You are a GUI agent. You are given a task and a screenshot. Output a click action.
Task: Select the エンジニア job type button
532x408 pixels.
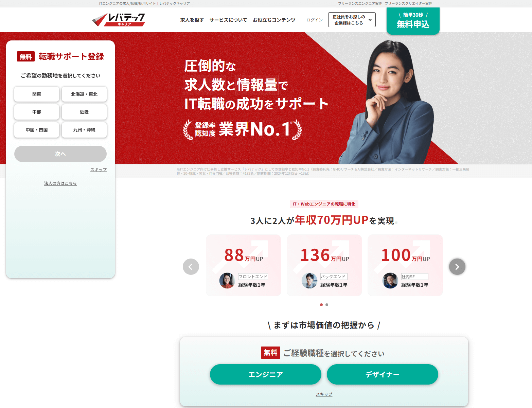(266, 374)
